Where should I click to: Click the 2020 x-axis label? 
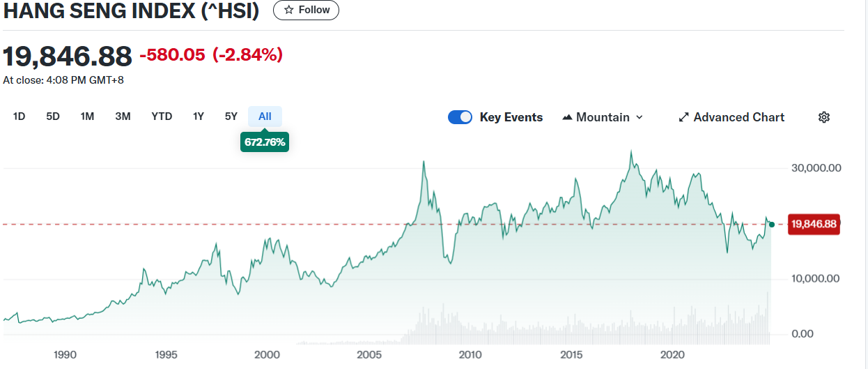click(x=673, y=354)
